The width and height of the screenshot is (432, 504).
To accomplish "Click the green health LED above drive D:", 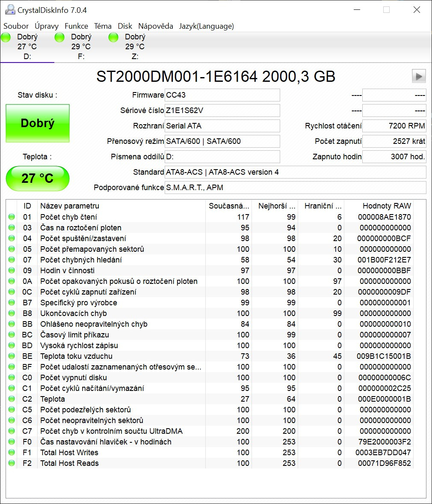I will coord(6,38).
